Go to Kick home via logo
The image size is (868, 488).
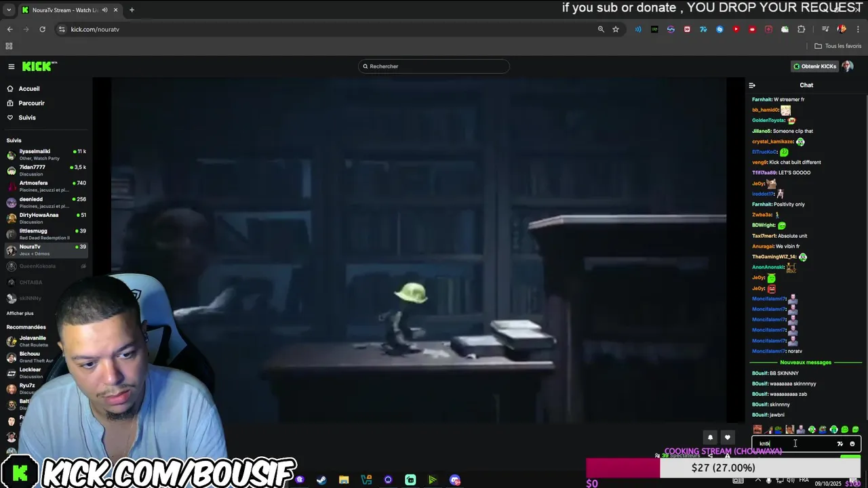pyautogui.click(x=38, y=66)
